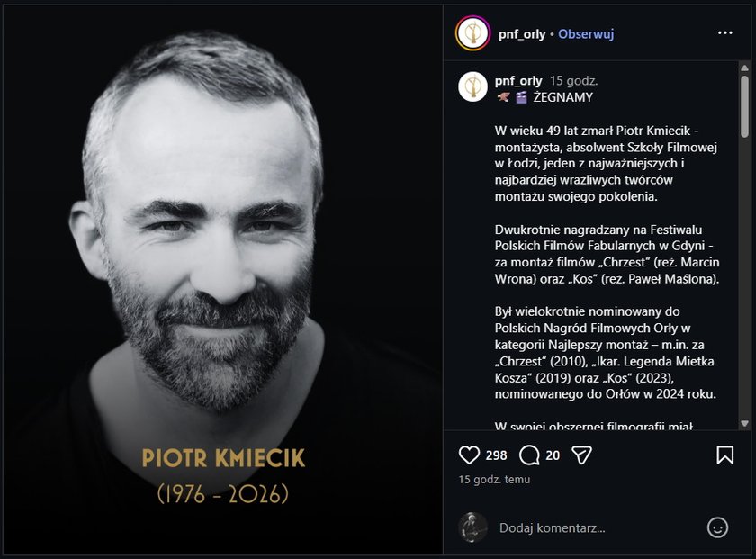
Task: Save the post with the bookmark icon
Action: click(x=724, y=455)
